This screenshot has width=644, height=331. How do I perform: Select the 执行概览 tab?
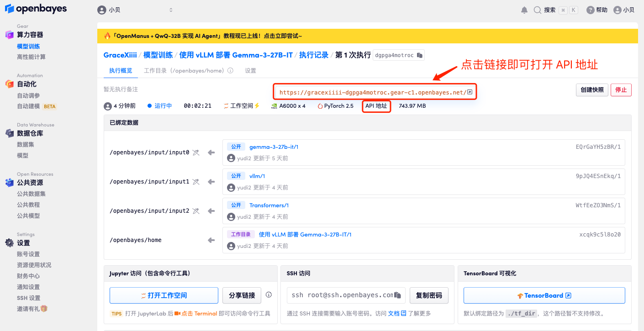click(x=121, y=71)
